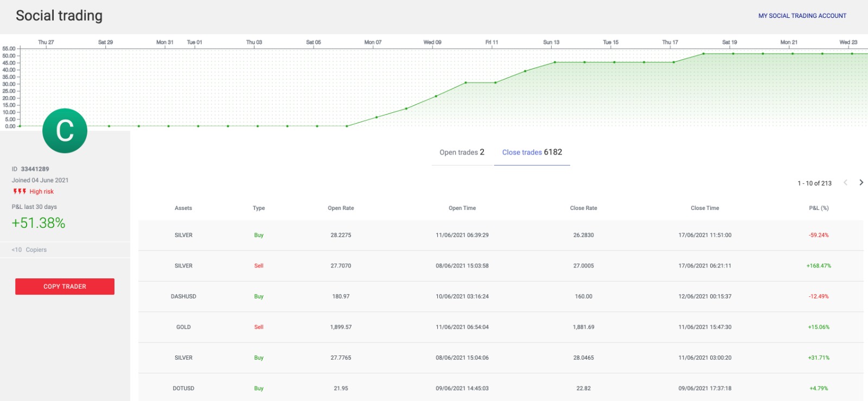Click the Joined 04 June 2021 text

[x=40, y=180]
